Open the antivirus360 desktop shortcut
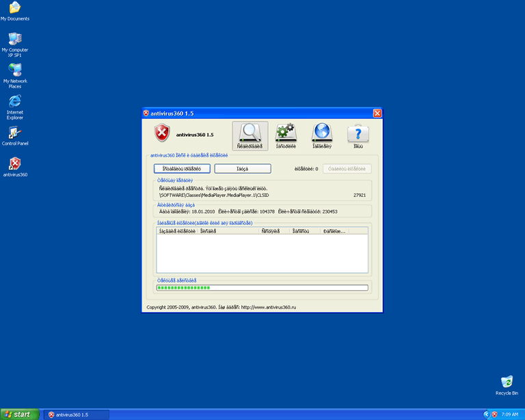The width and height of the screenshot is (525, 420). (14, 165)
